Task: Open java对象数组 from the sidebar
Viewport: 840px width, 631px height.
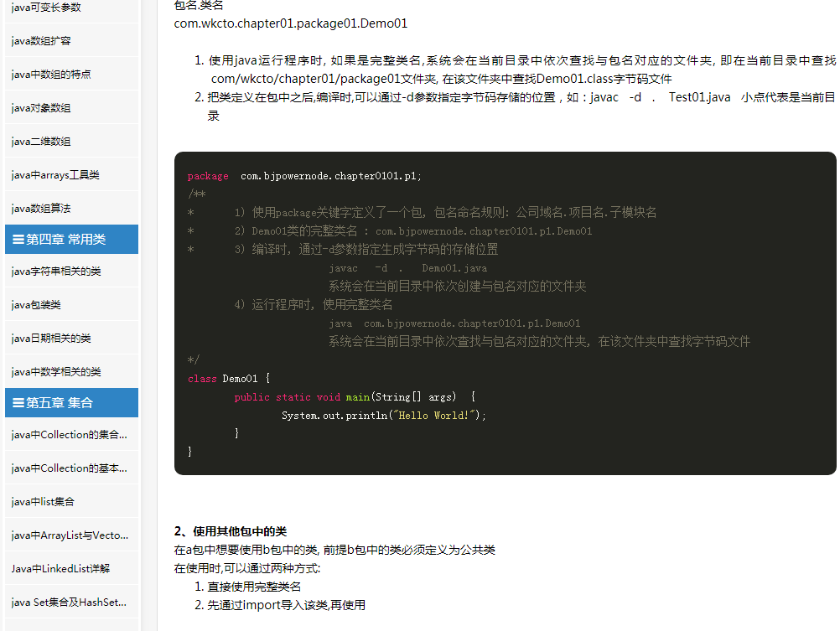Action: pos(41,108)
